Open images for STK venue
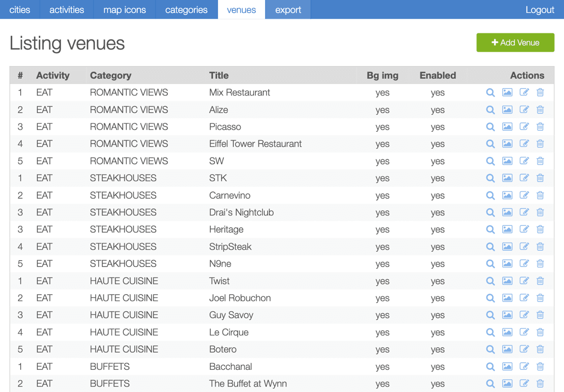This screenshot has width=564, height=392. pos(507,178)
